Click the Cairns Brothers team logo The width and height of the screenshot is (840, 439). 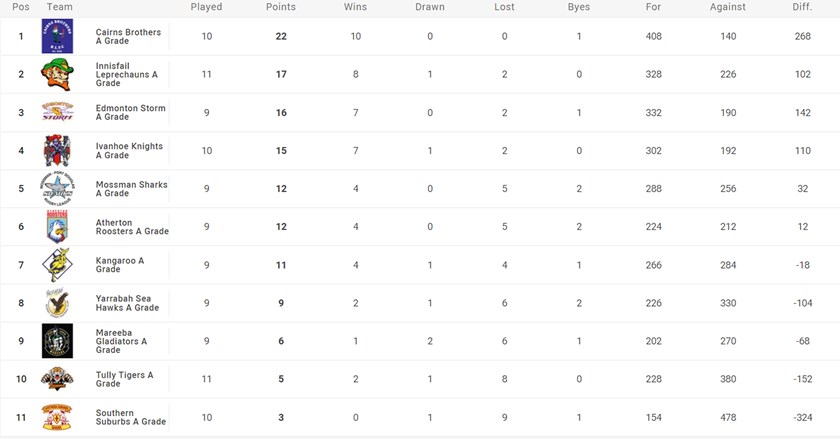[x=56, y=37]
